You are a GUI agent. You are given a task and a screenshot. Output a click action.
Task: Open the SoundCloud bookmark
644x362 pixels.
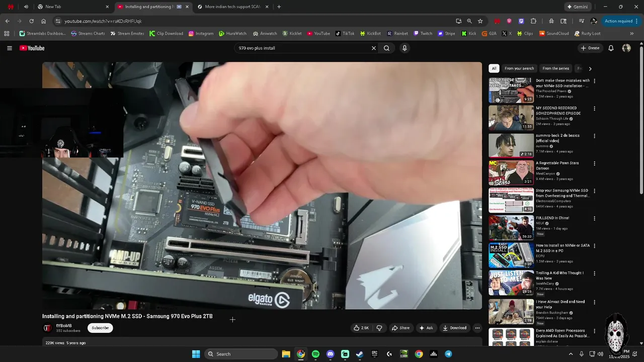coord(554,34)
